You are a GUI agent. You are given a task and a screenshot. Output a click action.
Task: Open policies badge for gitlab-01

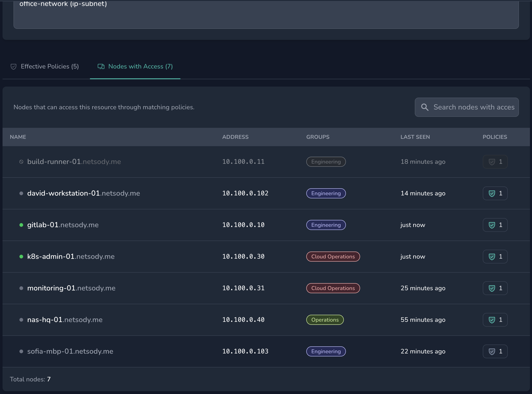(x=495, y=225)
